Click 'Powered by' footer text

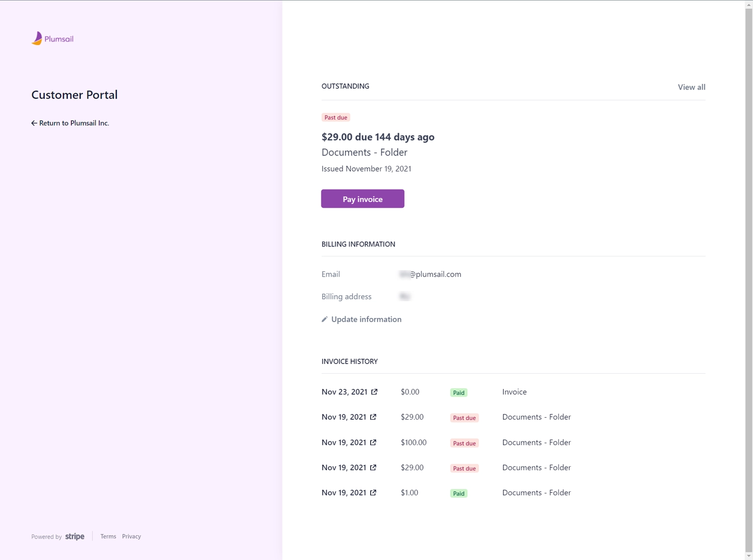point(47,537)
